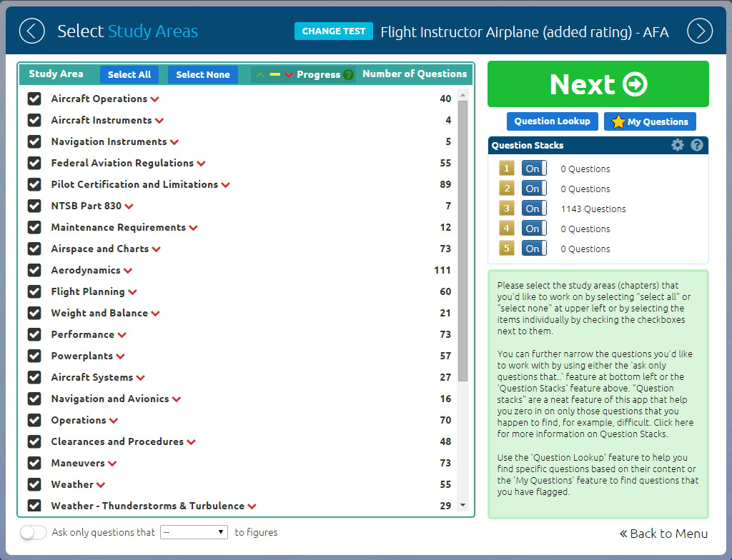Uncheck Aircraft Operations study area

coord(34,99)
